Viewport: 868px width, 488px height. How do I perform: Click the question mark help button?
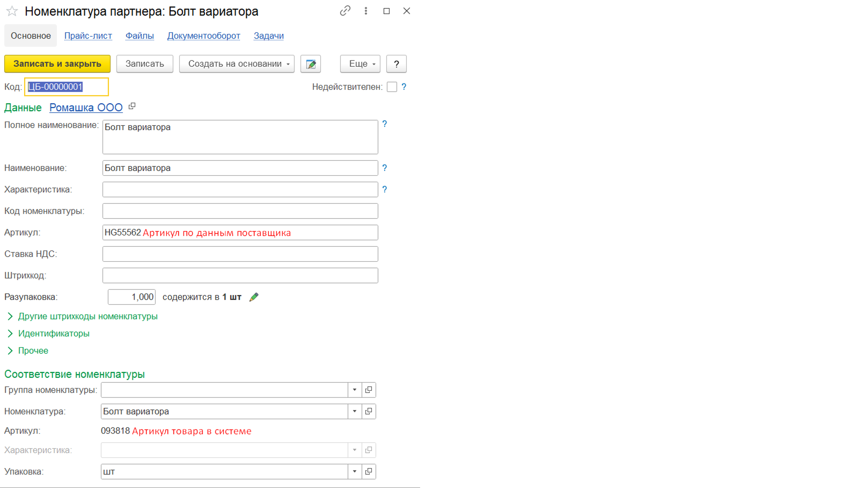[x=396, y=64]
